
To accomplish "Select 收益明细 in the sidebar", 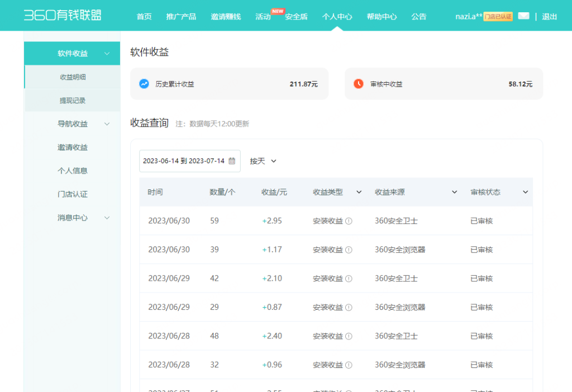I will click(x=73, y=77).
